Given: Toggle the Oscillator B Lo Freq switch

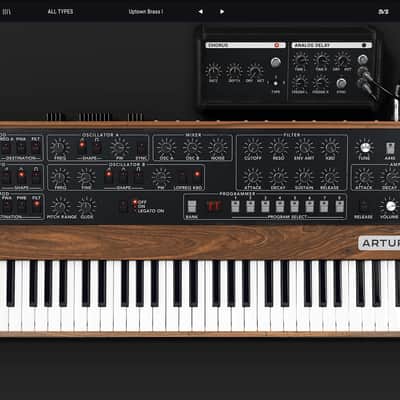Looking at the screenshot, I should pyautogui.click(x=181, y=176).
